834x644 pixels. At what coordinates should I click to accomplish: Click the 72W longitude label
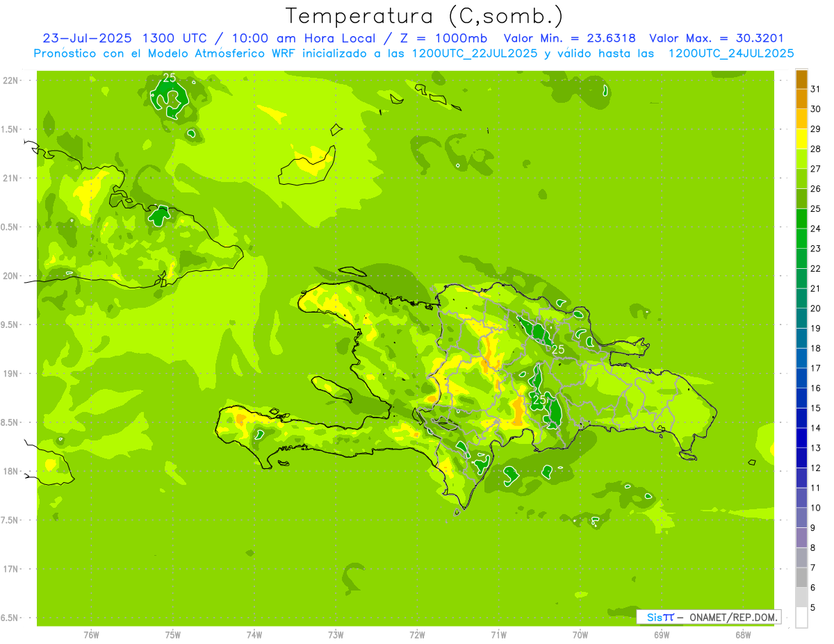417,635
